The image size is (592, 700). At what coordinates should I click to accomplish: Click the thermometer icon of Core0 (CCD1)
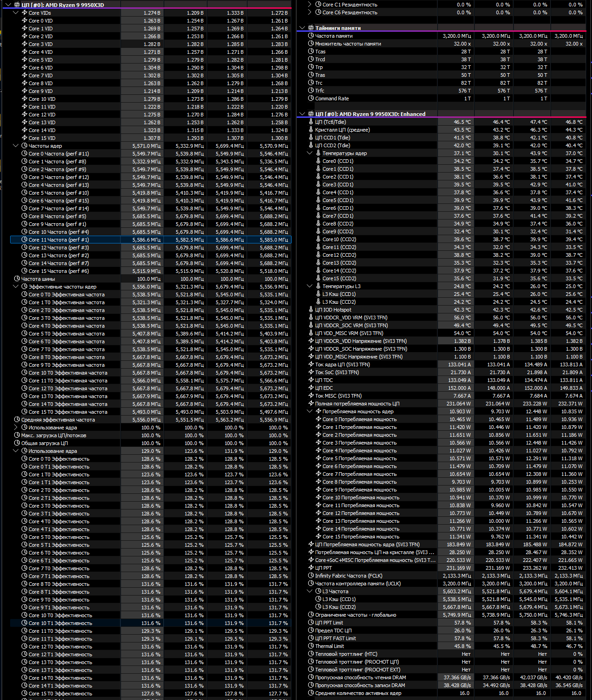click(318, 161)
